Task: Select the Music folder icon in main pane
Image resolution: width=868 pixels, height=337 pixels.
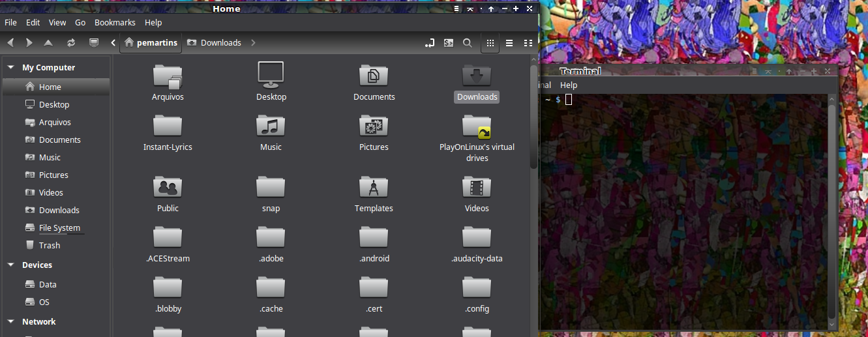Action: click(x=271, y=125)
